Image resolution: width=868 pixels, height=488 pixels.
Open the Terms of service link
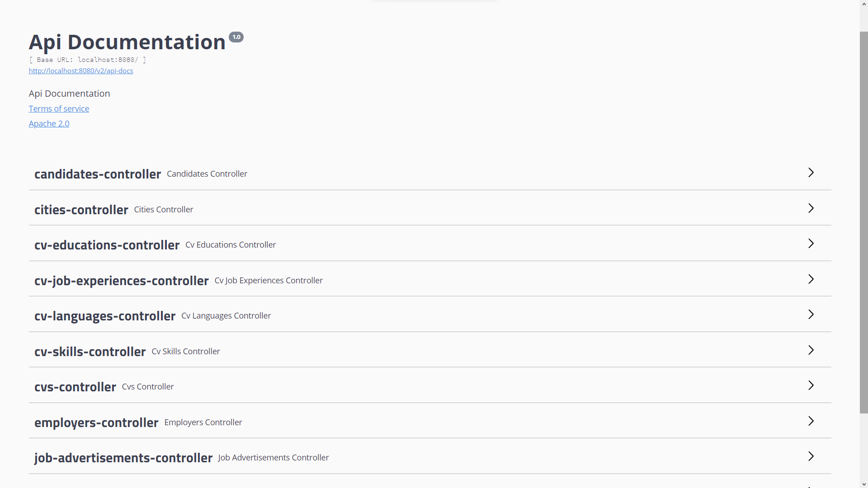click(x=58, y=108)
